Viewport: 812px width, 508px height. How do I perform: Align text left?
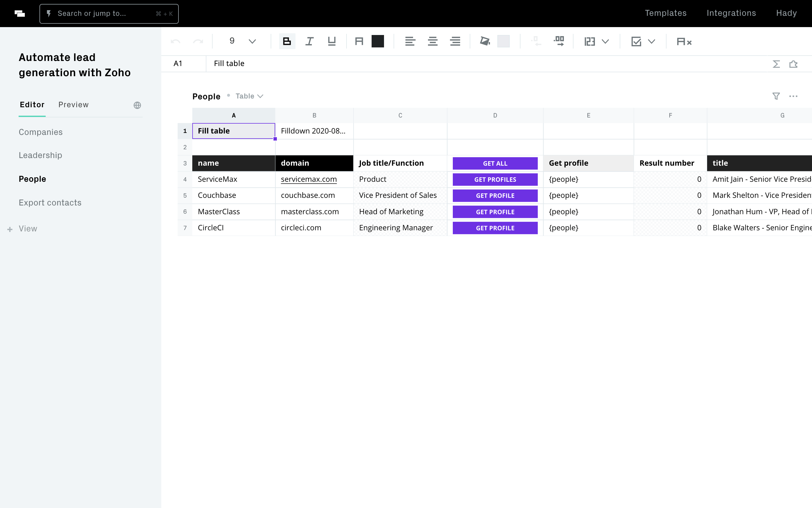410,41
